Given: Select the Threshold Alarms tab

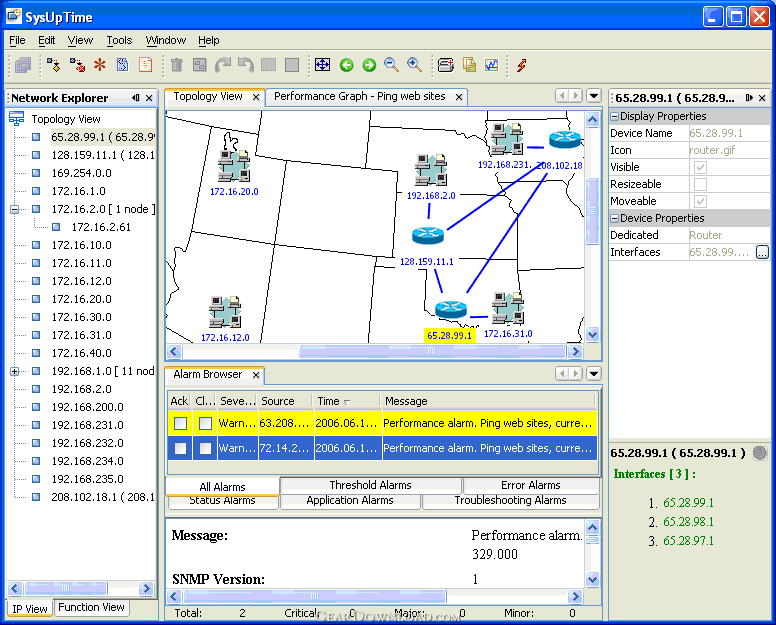Looking at the screenshot, I should 370,485.
